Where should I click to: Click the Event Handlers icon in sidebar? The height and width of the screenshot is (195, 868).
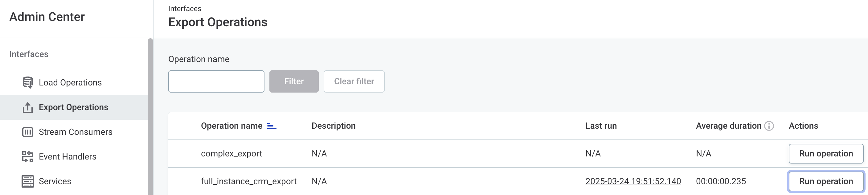28,156
